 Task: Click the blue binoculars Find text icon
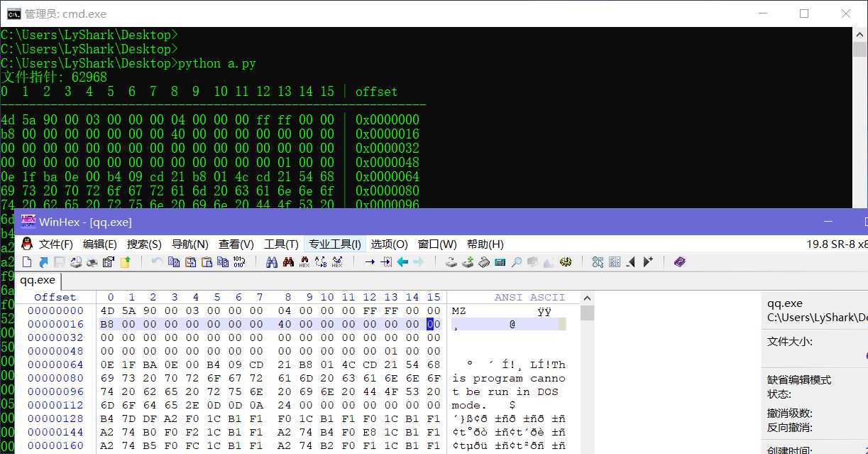(271, 262)
